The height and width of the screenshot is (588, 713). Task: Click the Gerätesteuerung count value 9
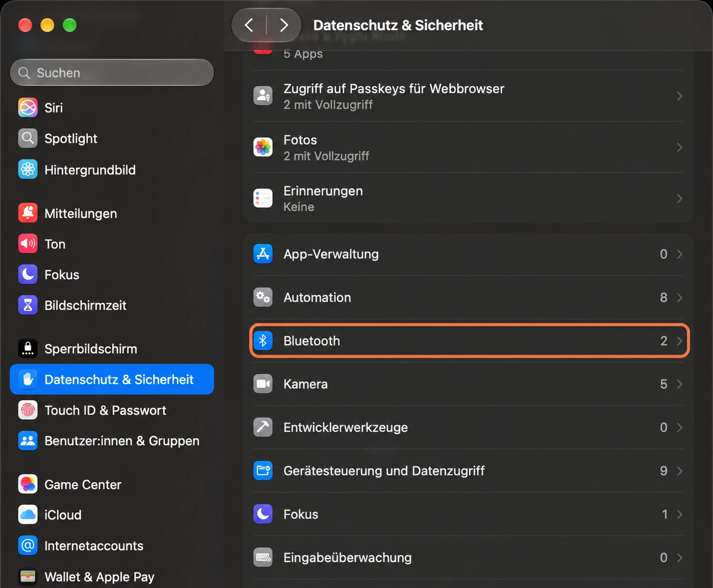tap(663, 471)
